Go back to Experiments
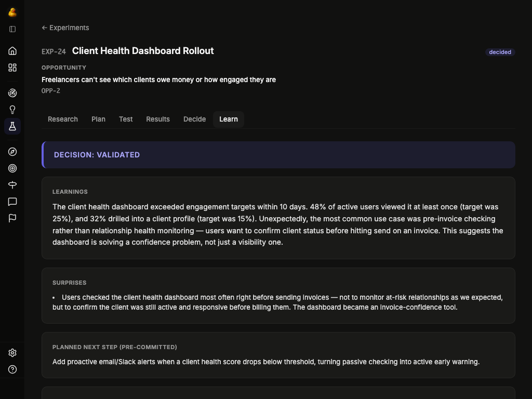This screenshot has height=399, width=532. pyautogui.click(x=65, y=28)
